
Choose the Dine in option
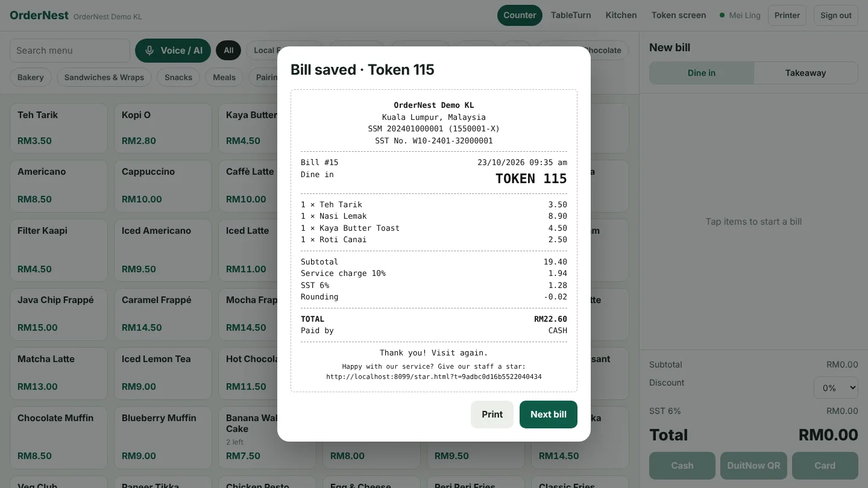pyautogui.click(x=702, y=73)
